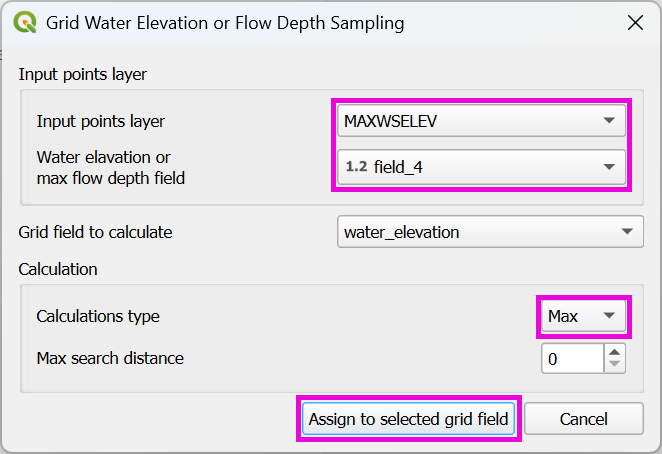Open the MAXWSELEV input points layer dropdown

click(480, 121)
